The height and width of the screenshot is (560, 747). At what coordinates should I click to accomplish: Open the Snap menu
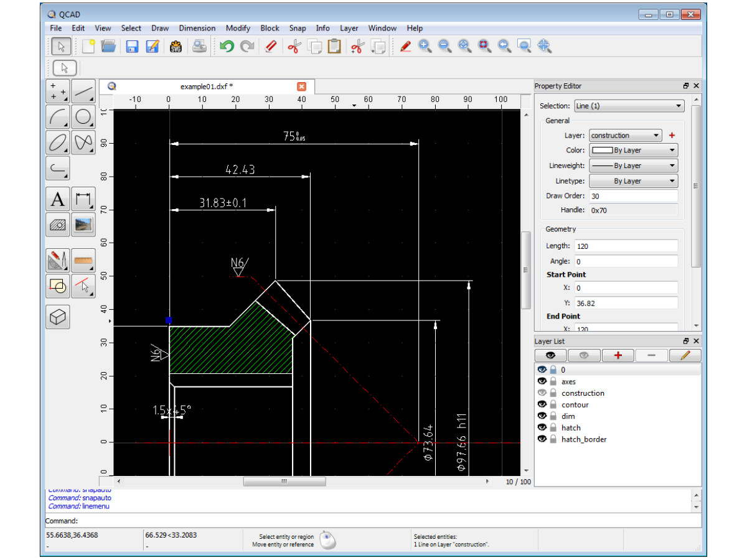298,28
